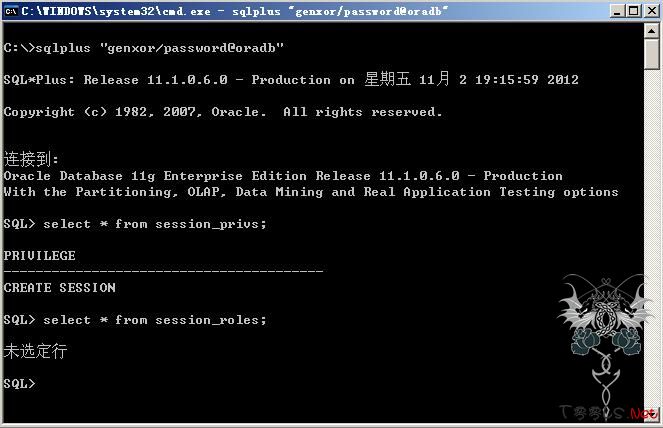Click the scrollbar up arrow
Viewport: 663px width, 428px height.
652,31
